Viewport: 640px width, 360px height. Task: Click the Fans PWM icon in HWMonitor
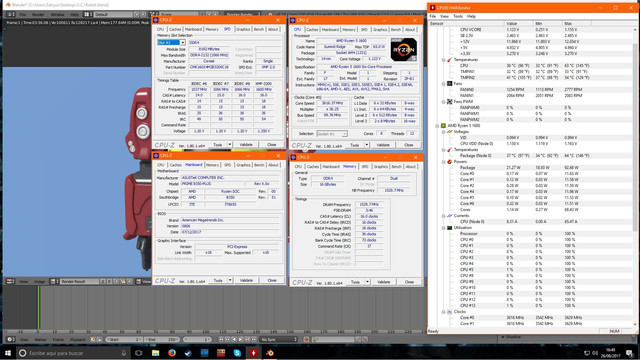coord(449,102)
